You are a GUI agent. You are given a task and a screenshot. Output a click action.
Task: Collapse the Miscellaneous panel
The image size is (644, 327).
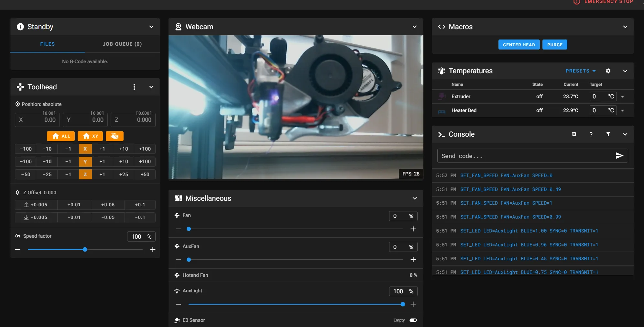[x=414, y=198]
